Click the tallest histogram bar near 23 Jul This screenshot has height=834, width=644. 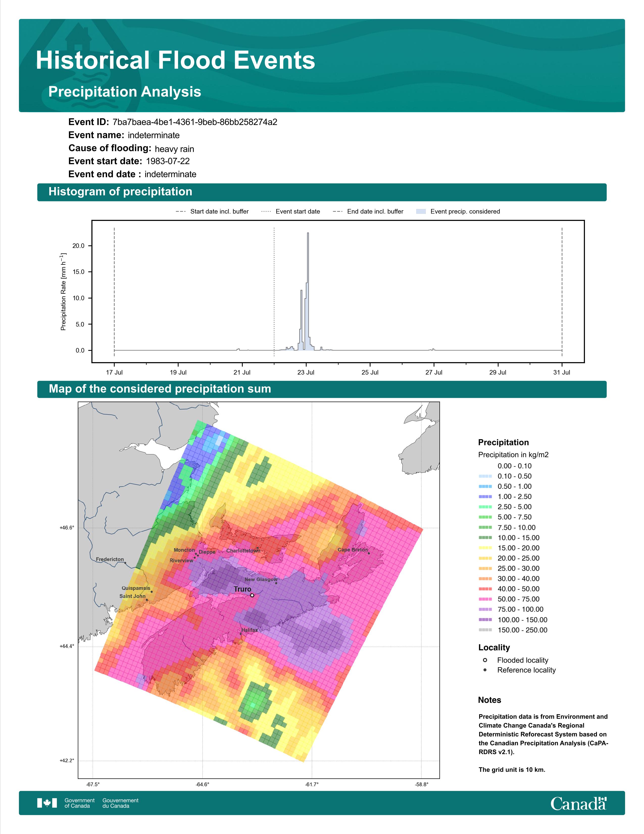[308, 291]
